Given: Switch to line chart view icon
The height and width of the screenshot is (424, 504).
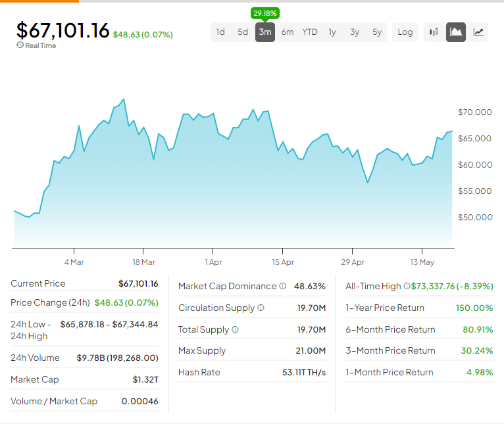Looking at the screenshot, I should point(478,32).
